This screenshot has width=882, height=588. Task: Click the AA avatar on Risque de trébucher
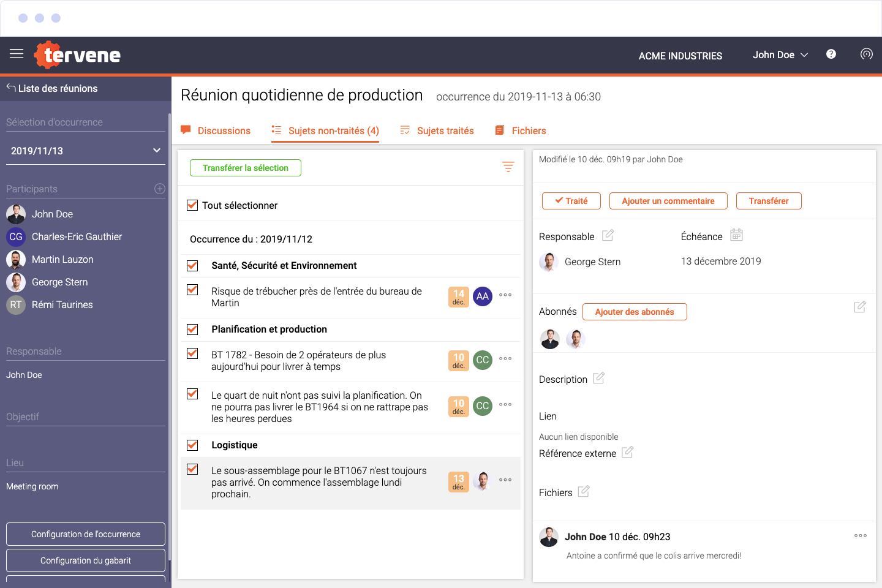pos(483,296)
